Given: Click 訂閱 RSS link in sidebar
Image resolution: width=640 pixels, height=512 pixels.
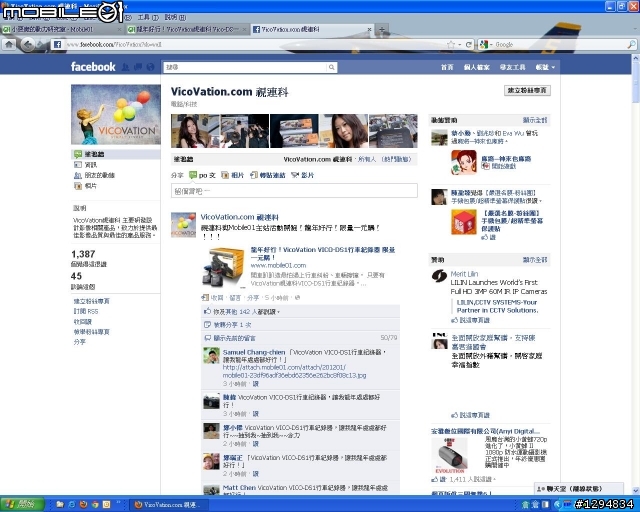Looking at the screenshot, I should tap(86, 311).
